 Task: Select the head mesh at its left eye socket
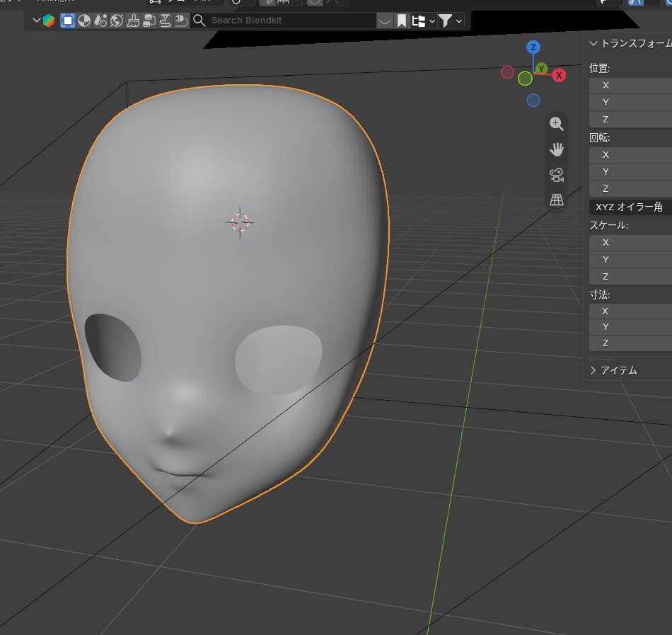pyautogui.click(x=113, y=348)
